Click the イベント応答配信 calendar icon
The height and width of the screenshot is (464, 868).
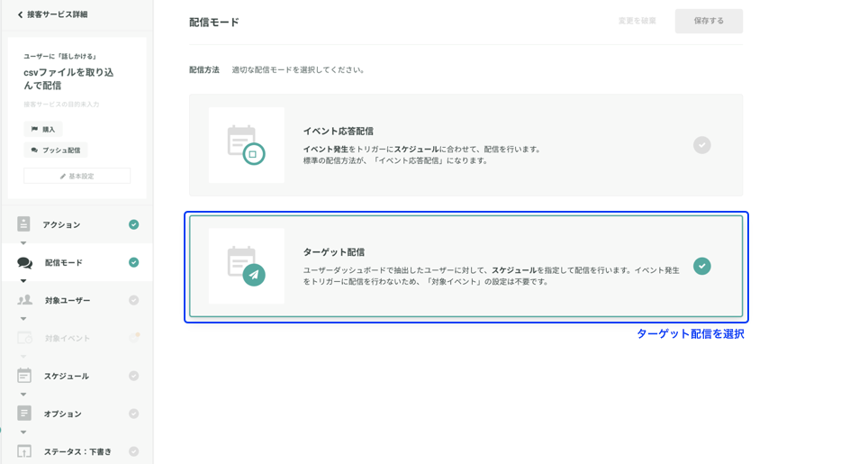(247, 145)
